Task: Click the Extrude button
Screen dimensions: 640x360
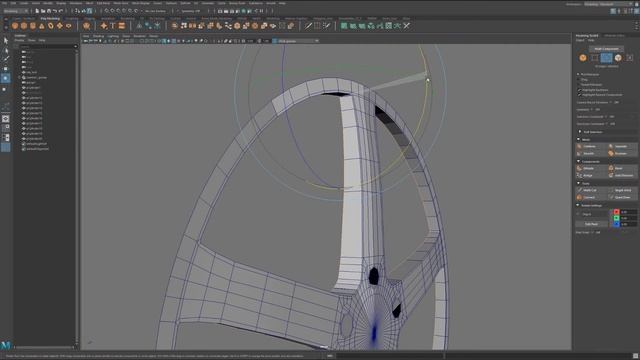Action: (x=591, y=168)
